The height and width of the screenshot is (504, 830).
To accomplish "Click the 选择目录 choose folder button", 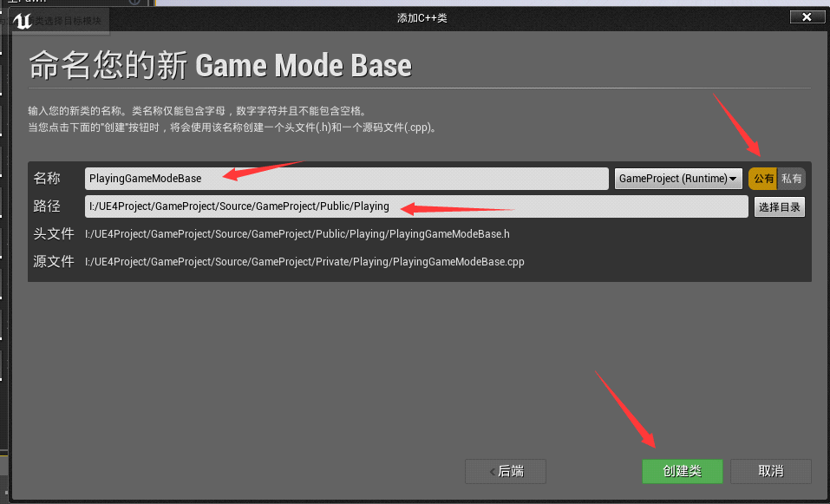I will [x=780, y=207].
